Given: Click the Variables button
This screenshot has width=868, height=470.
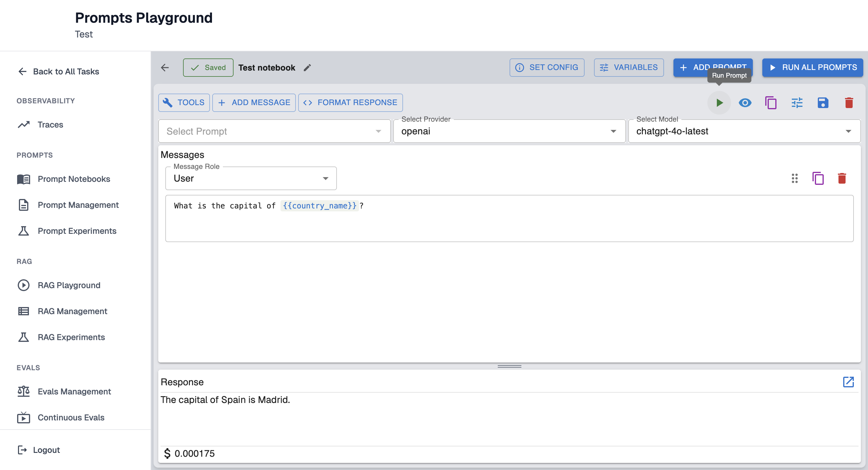Looking at the screenshot, I should 629,67.
